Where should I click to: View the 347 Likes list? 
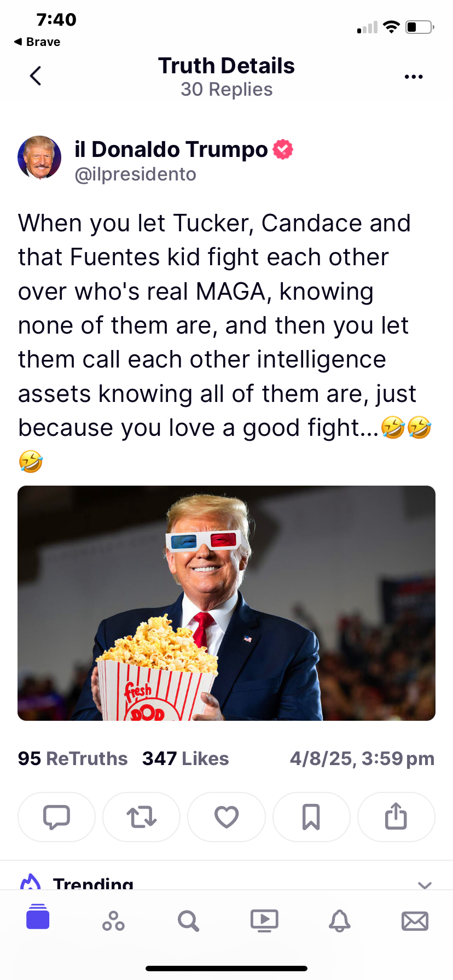[x=185, y=759]
